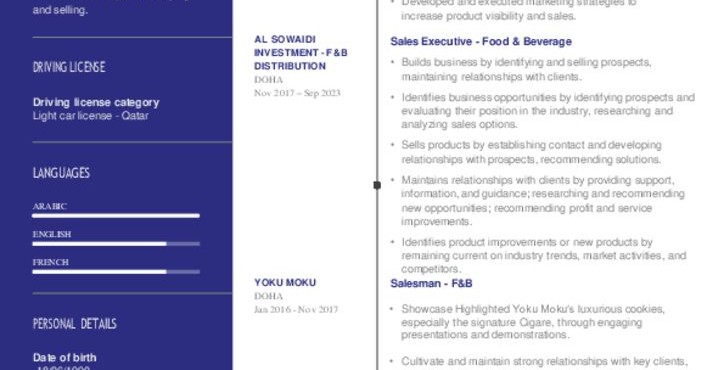Viewport: 724px width, 370px height.
Task: Click the Yoku Moku company name
Action: click(285, 282)
